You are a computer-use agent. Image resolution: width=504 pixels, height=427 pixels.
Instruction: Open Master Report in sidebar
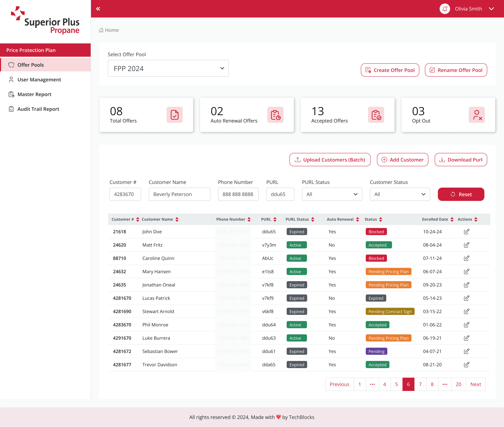tap(34, 94)
